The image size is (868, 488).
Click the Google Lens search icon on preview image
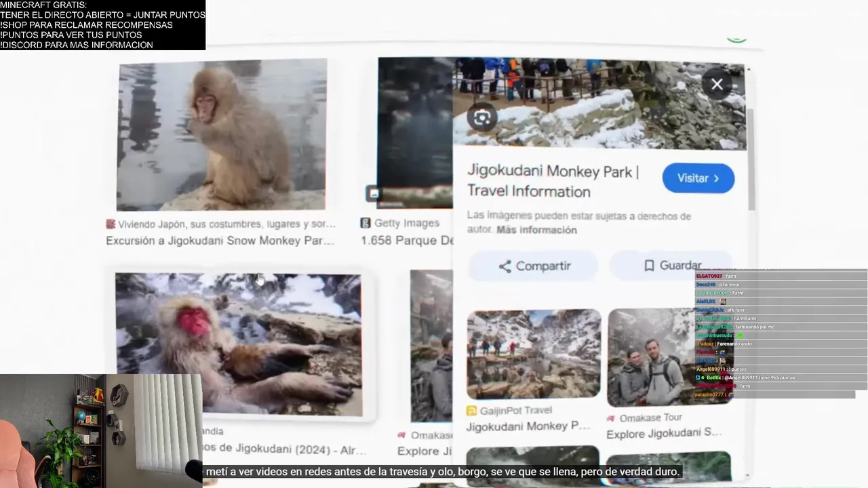482,119
